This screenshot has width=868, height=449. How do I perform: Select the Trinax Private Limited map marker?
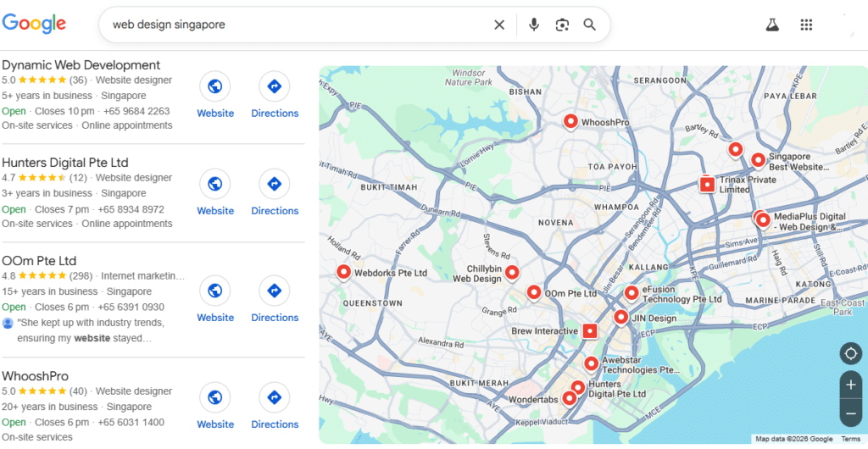(707, 184)
